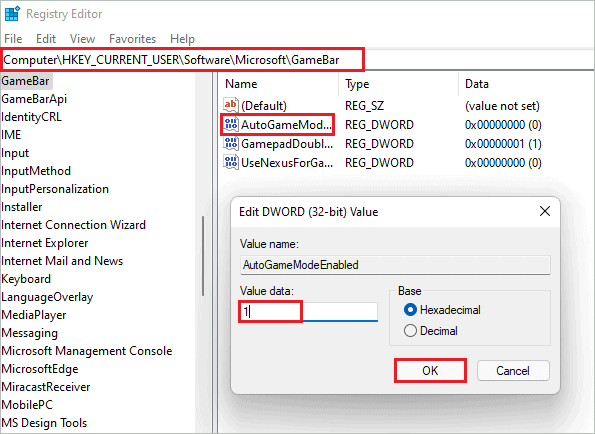595x434 pixels.
Task: Select the UseNexusForGa... value name
Action: point(287,163)
